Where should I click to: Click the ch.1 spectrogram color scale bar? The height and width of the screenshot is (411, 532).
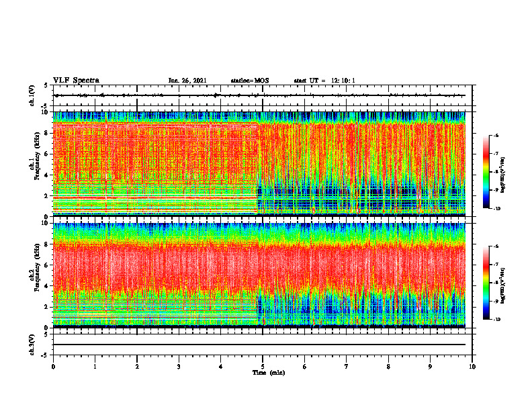click(x=486, y=172)
